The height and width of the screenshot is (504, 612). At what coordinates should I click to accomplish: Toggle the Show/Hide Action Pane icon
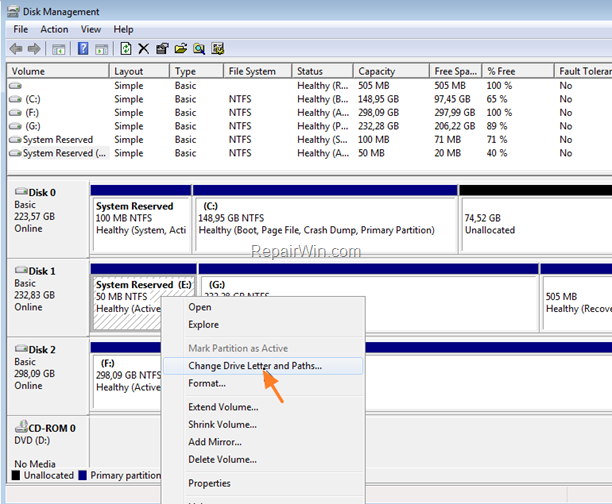coord(101,49)
